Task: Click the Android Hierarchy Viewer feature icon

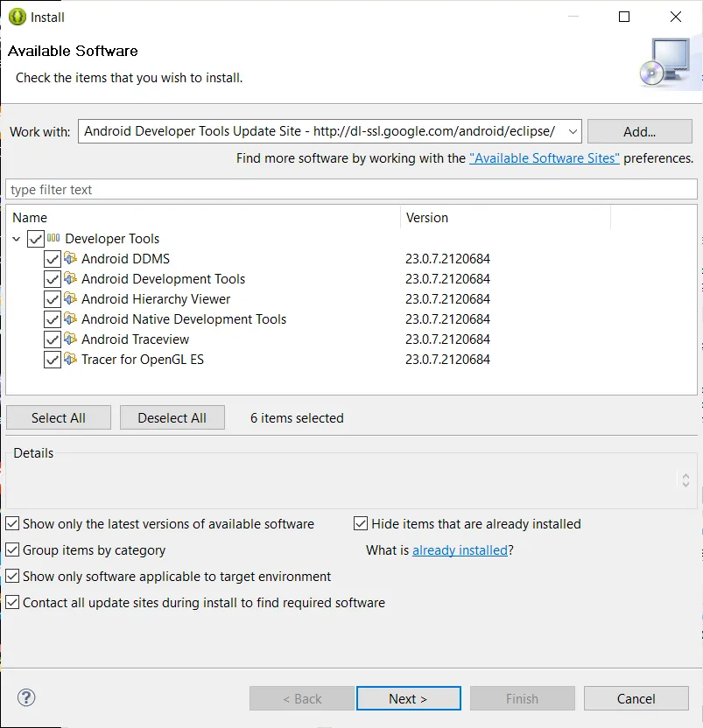Action: pyautogui.click(x=70, y=298)
